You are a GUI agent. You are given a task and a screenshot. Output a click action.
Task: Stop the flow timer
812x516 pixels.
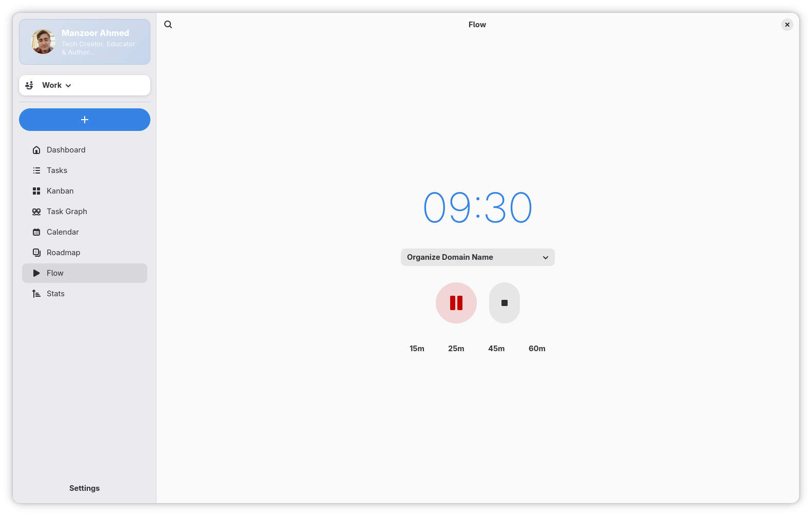tap(504, 303)
